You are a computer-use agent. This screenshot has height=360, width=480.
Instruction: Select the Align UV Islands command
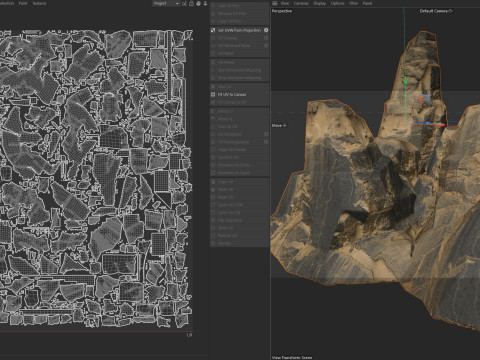239,150
